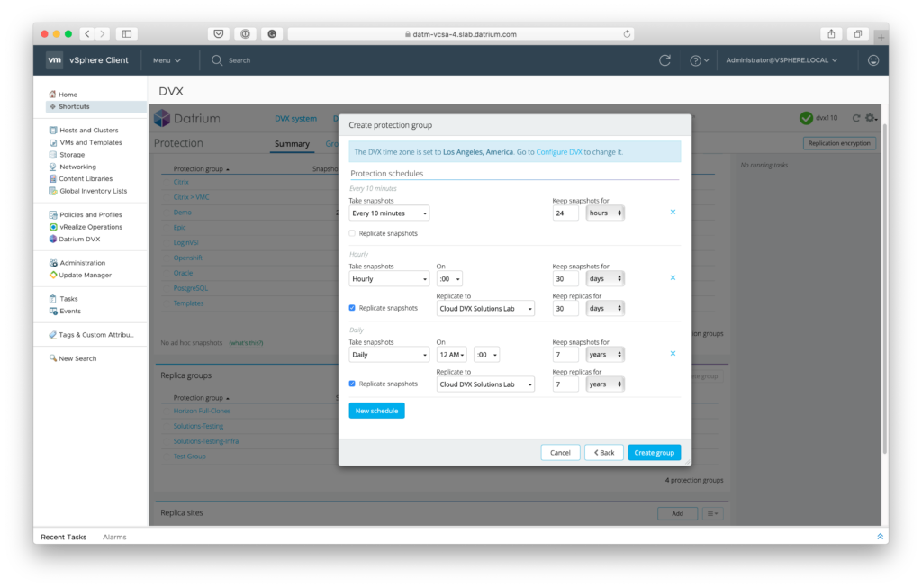Open the Daily frequency dropdown
This screenshot has width=922, height=588.
[389, 355]
